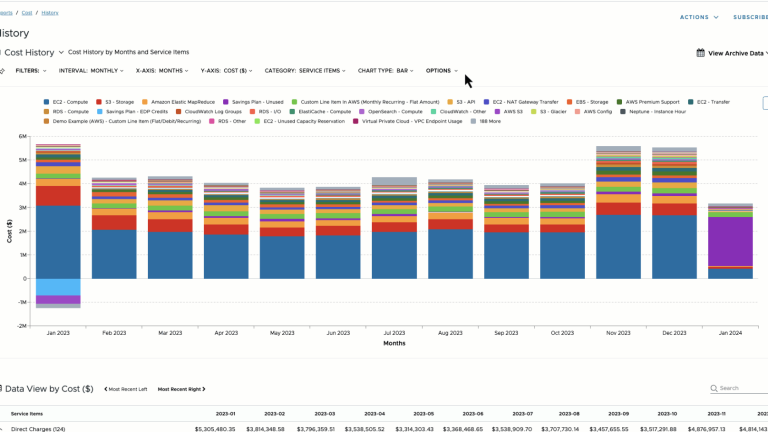Expand the Cost History report selector

[x=34, y=52]
